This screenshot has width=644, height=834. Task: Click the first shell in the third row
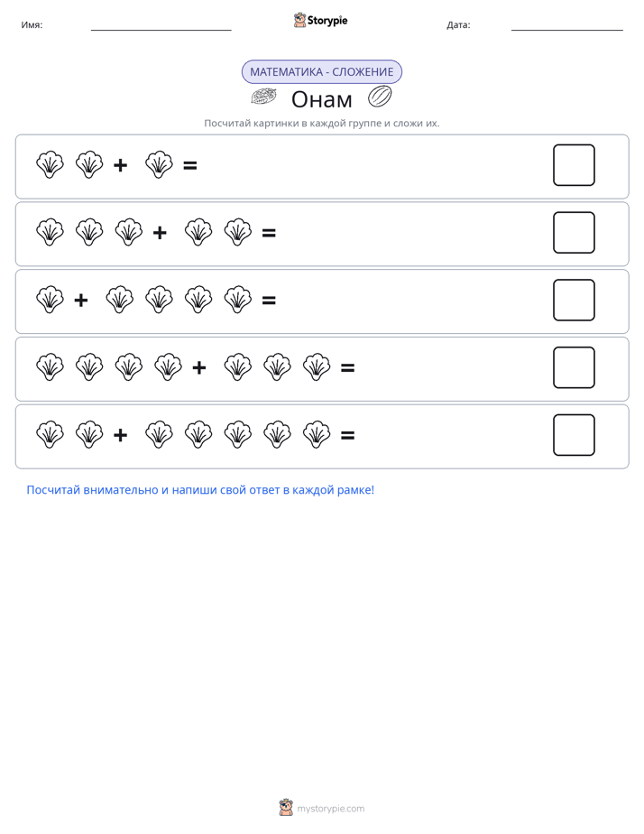[x=50, y=300]
